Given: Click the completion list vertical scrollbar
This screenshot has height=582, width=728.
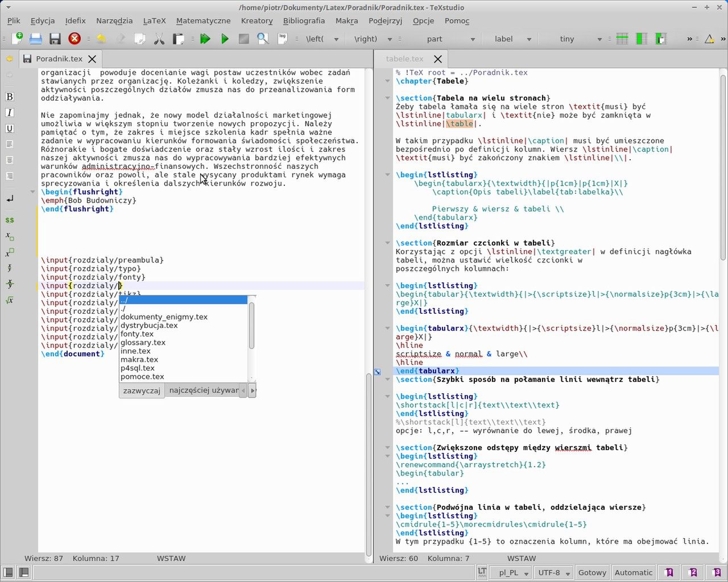Looking at the screenshot, I should (251, 326).
